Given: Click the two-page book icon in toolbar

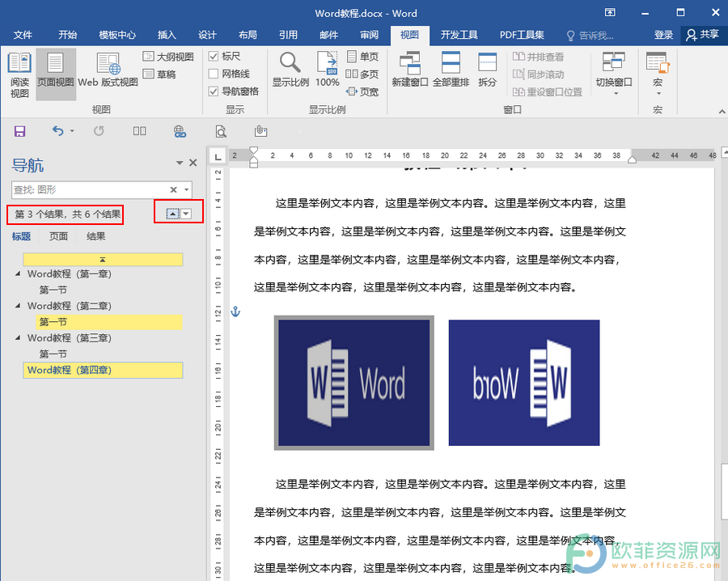Looking at the screenshot, I should click(139, 131).
